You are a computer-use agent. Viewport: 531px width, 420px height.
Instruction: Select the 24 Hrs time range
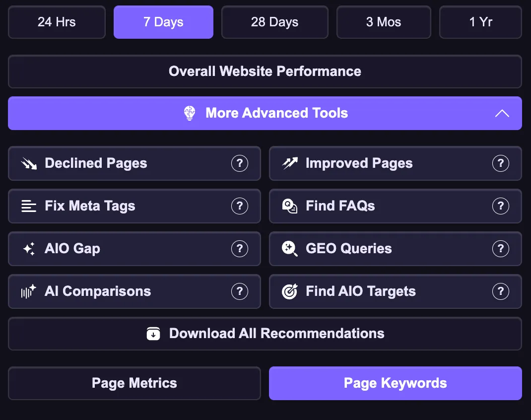pyautogui.click(x=57, y=22)
